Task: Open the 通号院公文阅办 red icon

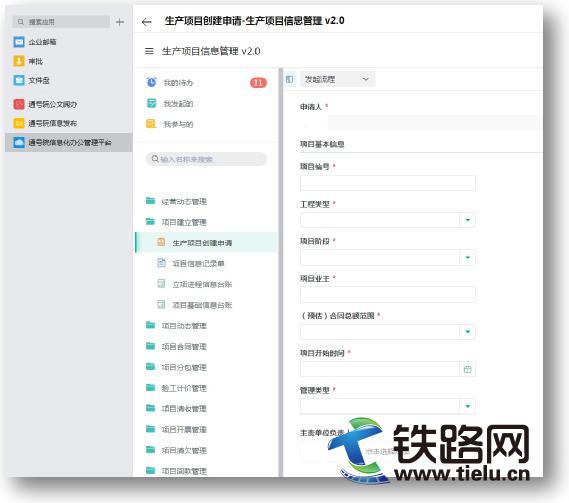Action: [x=19, y=104]
